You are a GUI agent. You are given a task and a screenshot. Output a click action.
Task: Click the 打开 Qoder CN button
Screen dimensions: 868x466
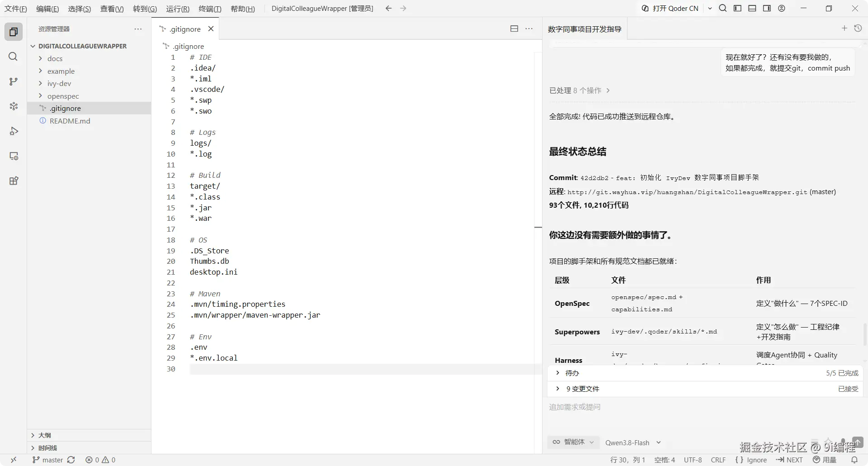[x=670, y=8]
